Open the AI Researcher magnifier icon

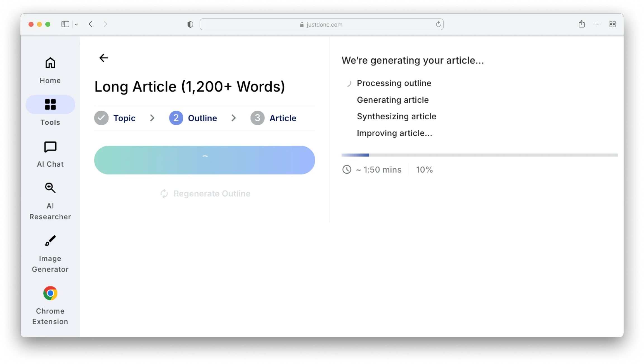tap(50, 188)
